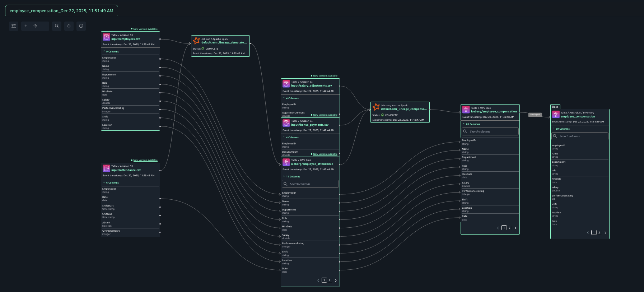Click Search columns field in base employee_compensation
Image resolution: width=644 pixels, height=292 pixels.
click(580, 136)
